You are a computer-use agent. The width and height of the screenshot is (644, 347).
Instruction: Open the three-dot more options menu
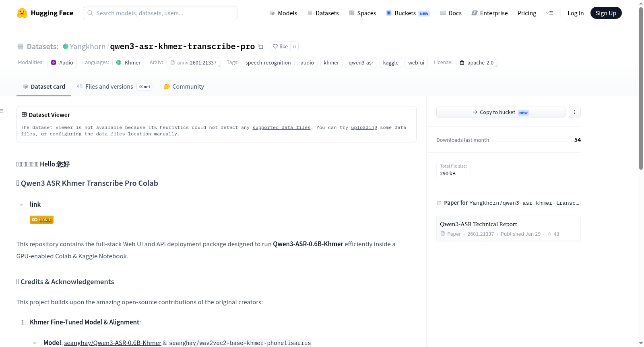coord(575,112)
